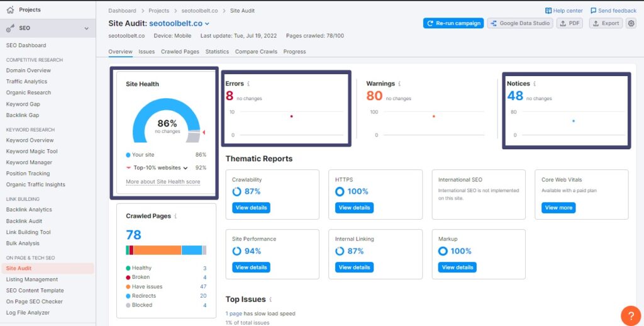Open SEO Dashboard in sidebar
644x326 pixels.
click(26, 45)
